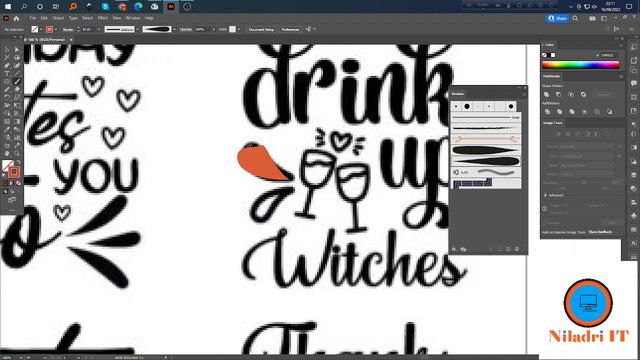Set the None color mode button
Screen dimensions: 640x360
click(18, 184)
